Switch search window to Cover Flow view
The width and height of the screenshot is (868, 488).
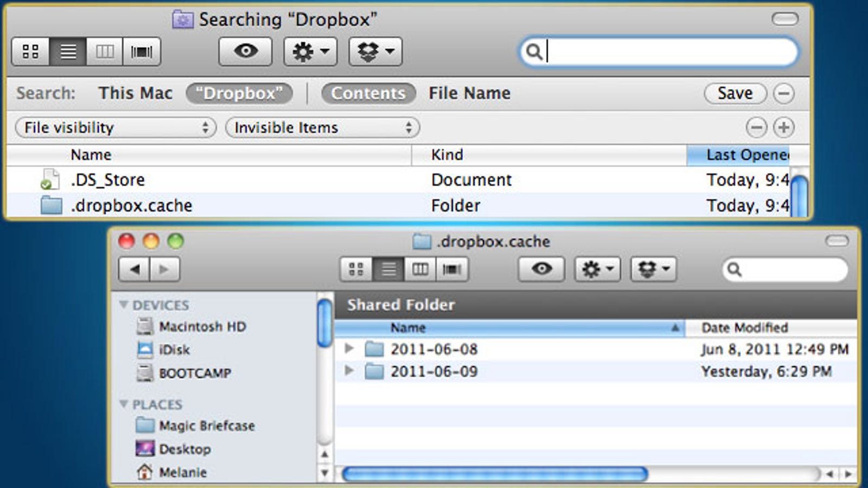tap(142, 52)
